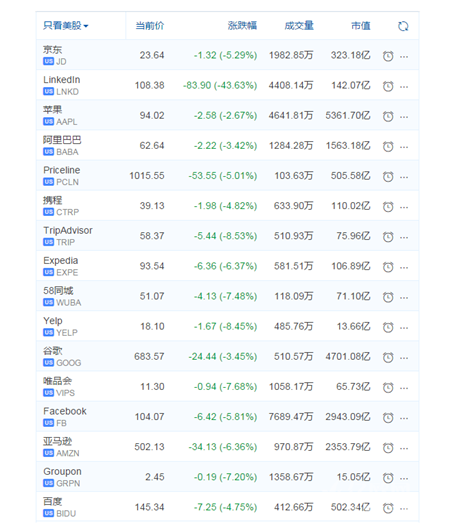Click alarm clock icon in Facebook row
The image size is (450, 528).
point(388,418)
